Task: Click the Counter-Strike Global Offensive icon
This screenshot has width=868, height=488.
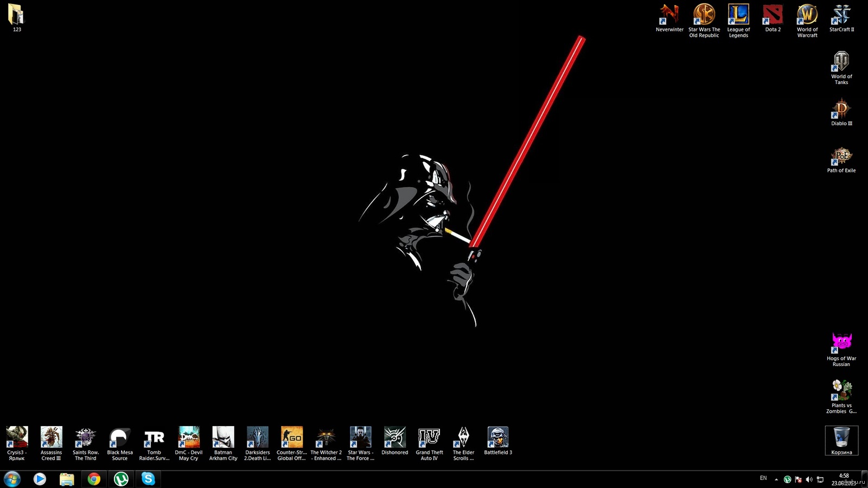Action: 292,438
